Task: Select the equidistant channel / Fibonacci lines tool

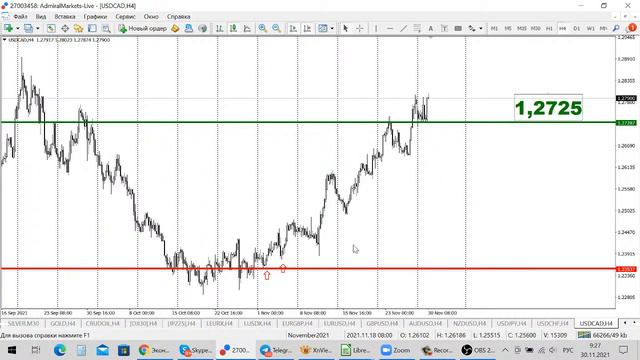Action: (x=417, y=28)
